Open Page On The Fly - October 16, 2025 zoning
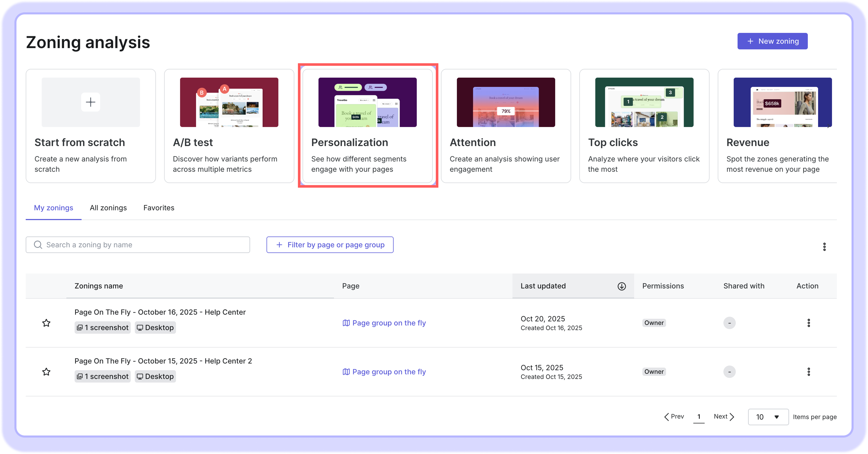This screenshot has width=868, height=454. [x=160, y=312]
